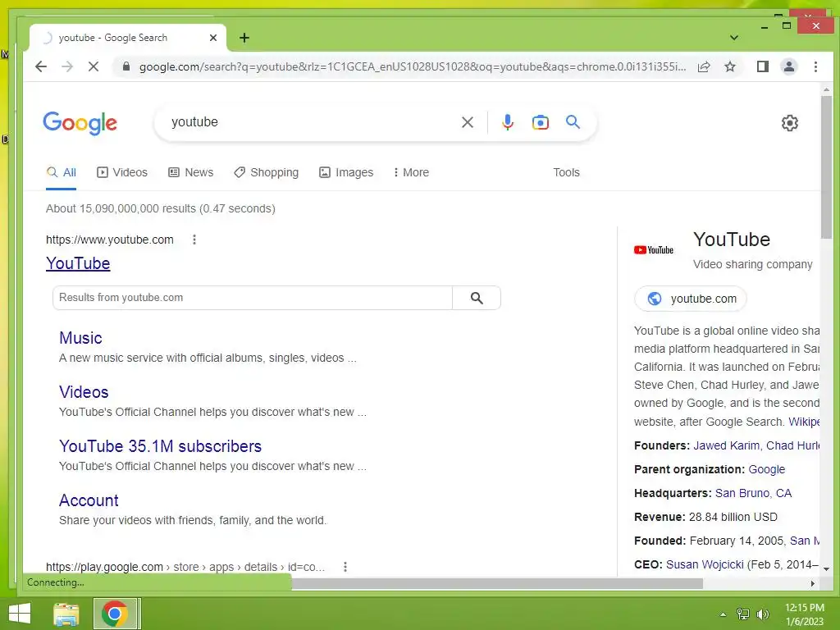Click the Chrome taskbar icon

point(114,614)
